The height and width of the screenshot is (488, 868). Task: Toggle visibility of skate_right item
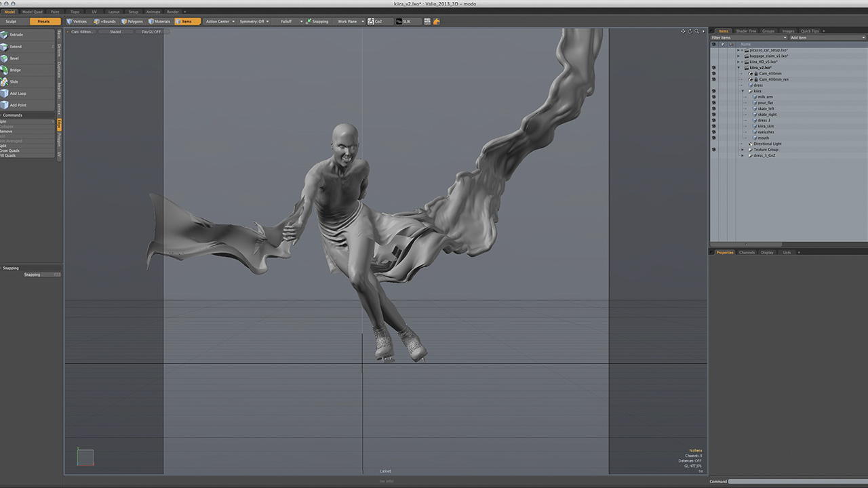coord(713,115)
